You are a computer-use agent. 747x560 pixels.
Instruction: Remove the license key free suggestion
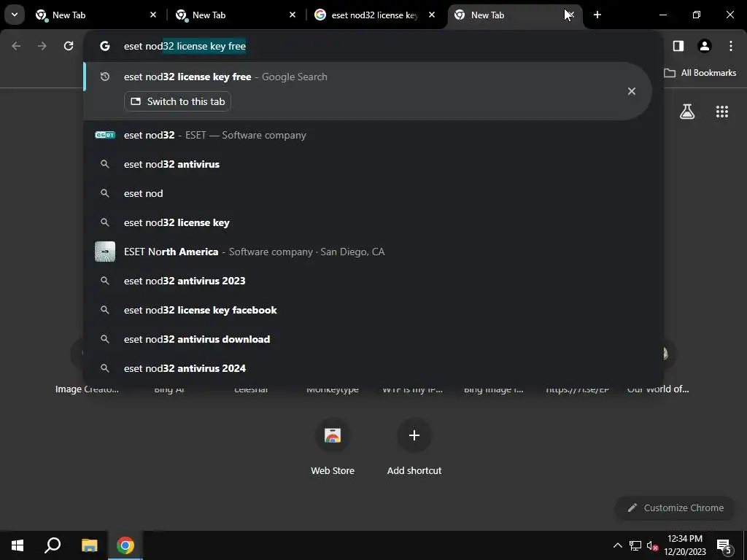click(632, 91)
